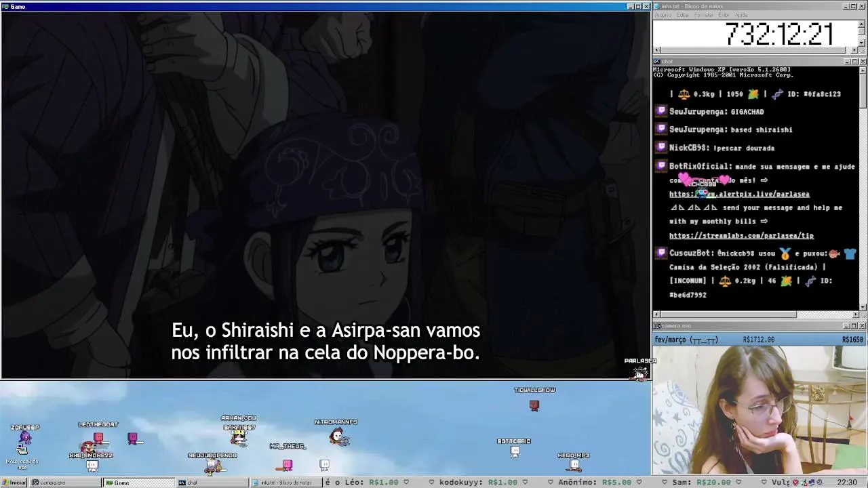Click the Game window title bar icon
The image size is (868, 488).
click(x=5, y=6)
